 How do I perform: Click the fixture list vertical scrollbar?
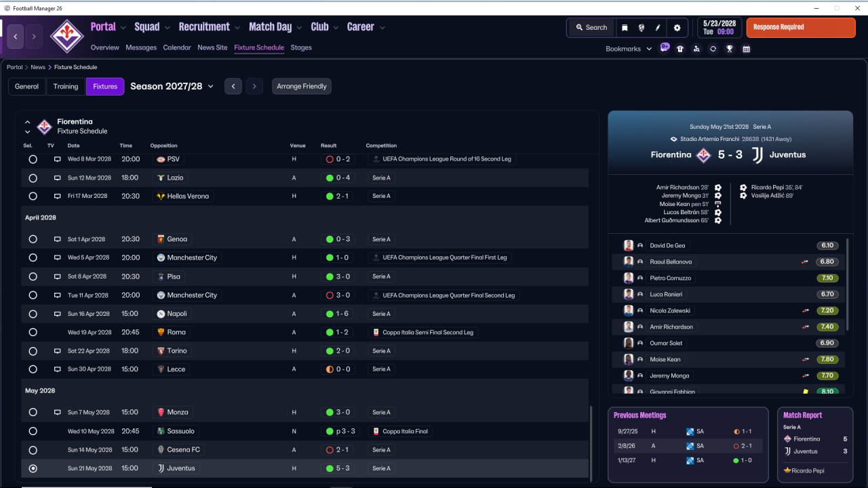592,443
